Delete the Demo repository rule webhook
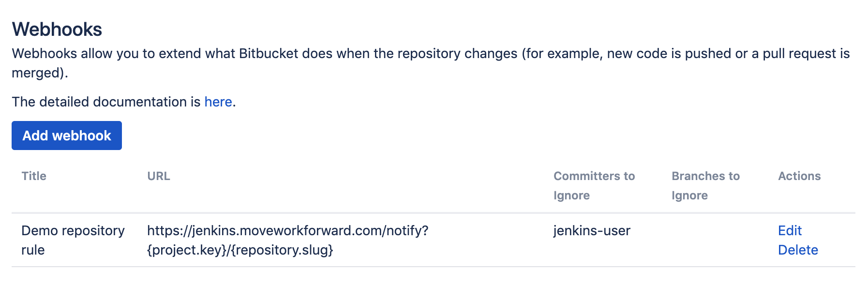 click(x=798, y=250)
